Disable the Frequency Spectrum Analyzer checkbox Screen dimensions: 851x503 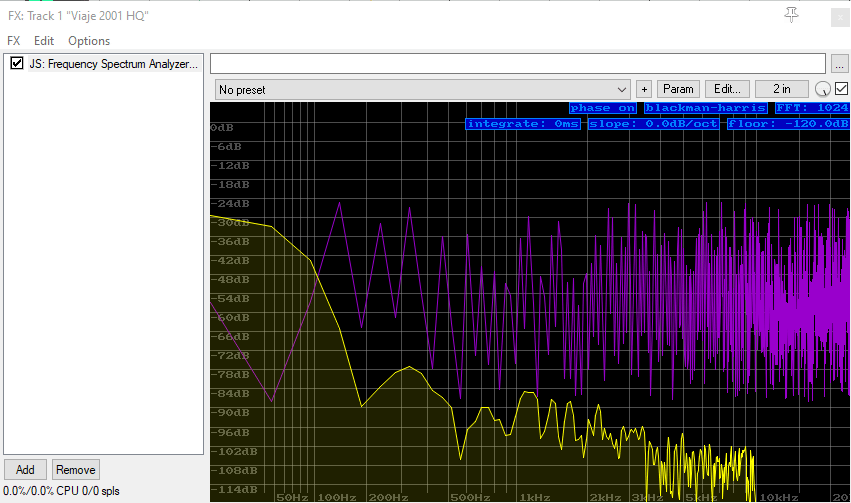click(17, 63)
